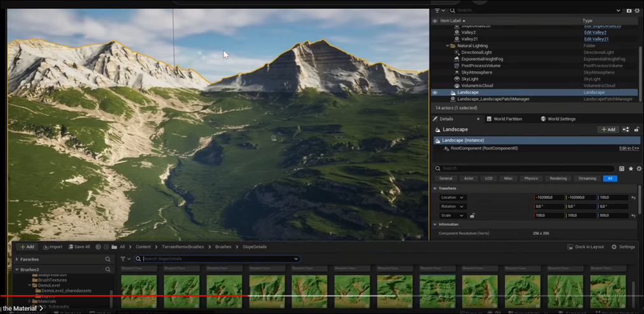Click Dock in Layout button
644x314 pixels.
coord(586,247)
